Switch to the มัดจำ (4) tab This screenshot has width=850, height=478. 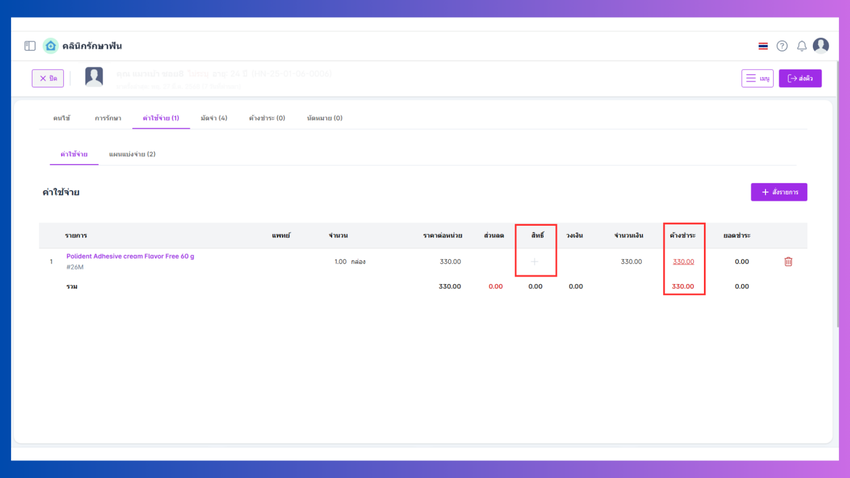point(214,118)
